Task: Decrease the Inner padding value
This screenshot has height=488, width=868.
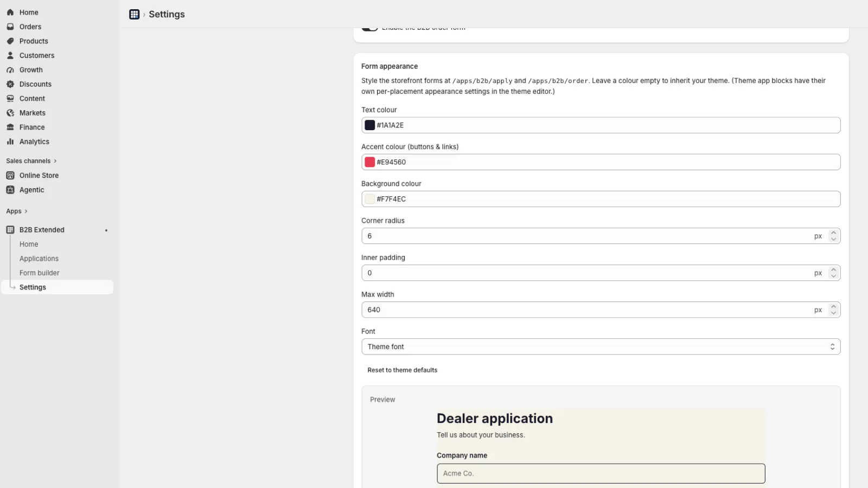Action: (834, 276)
